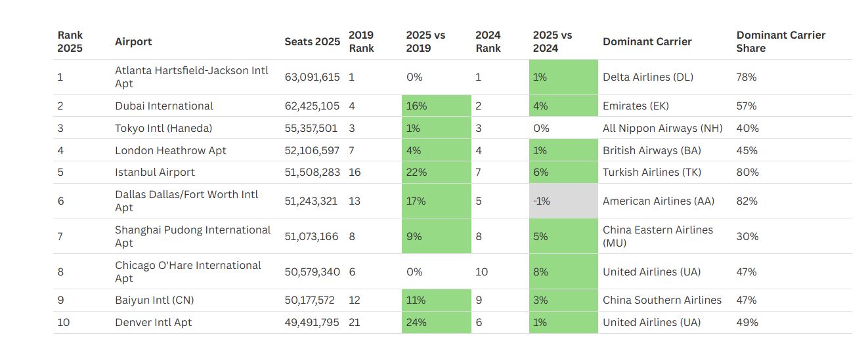Select the Tokyo Intl (Haneda) row name

pyautogui.click(x=163, y=128)
